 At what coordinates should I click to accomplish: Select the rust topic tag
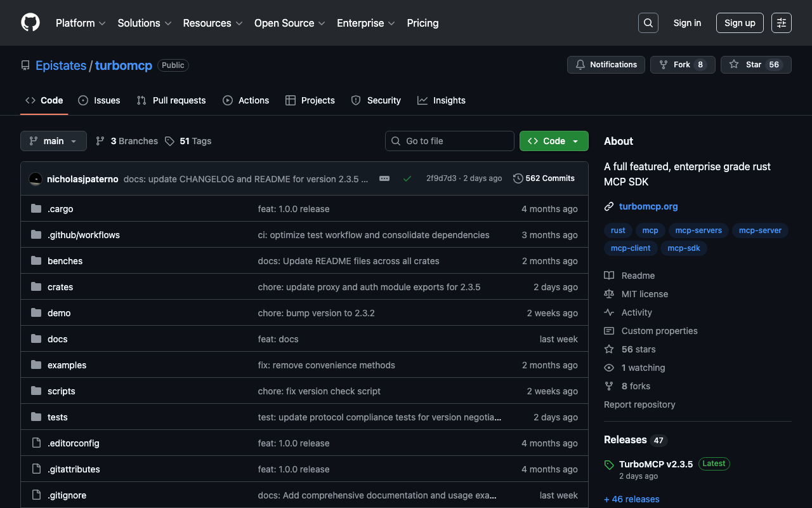tap(618, 231)
